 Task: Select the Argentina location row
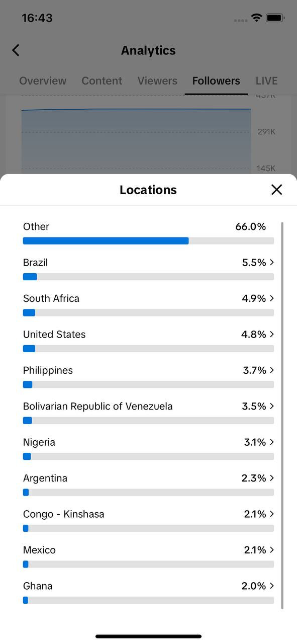point(148,484)
